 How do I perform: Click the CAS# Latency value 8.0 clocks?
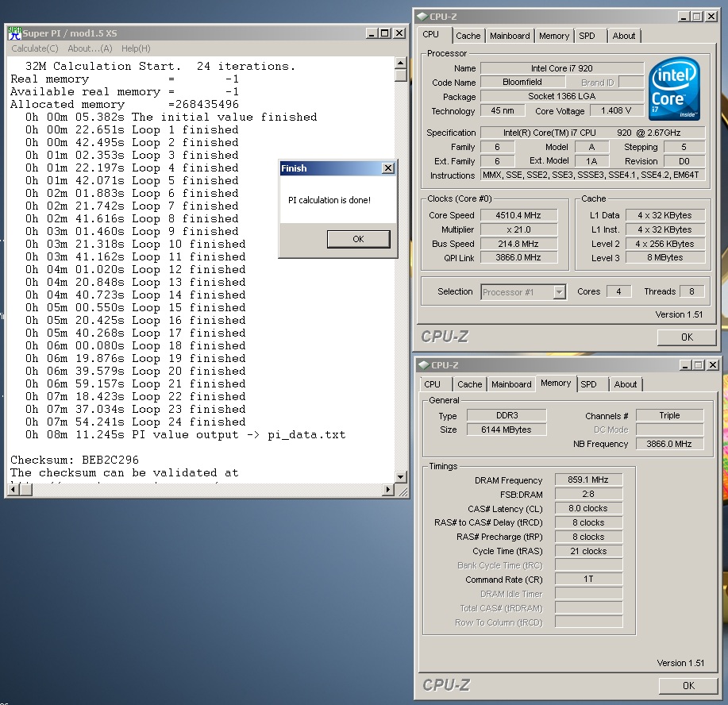point(588,508)
